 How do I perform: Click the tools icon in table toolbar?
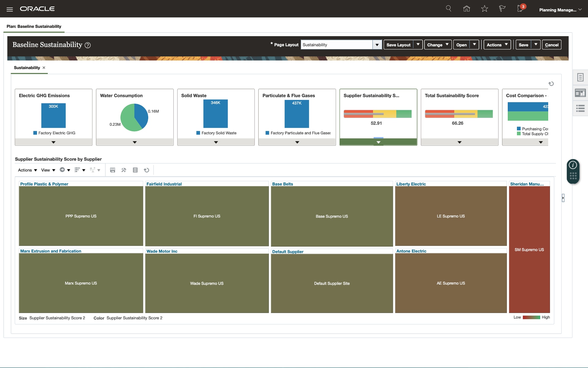(x=124, y=170)
